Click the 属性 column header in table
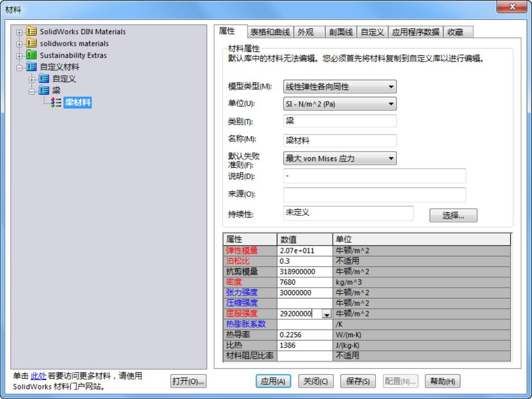Viewport: 532px width, 399px height. click(x=250, y=239)
